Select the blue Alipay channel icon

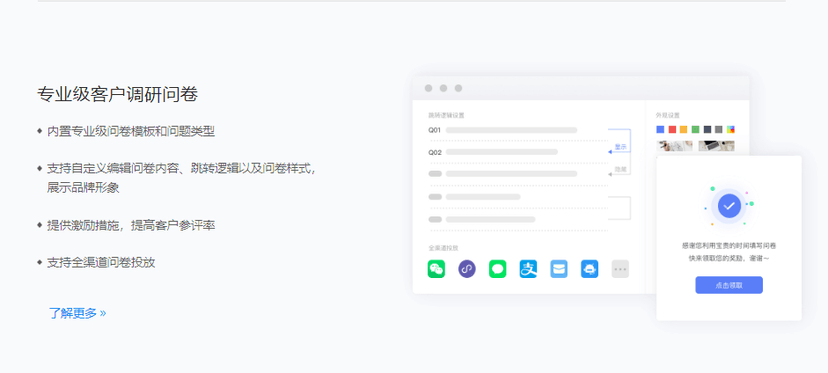coord(528,269)
